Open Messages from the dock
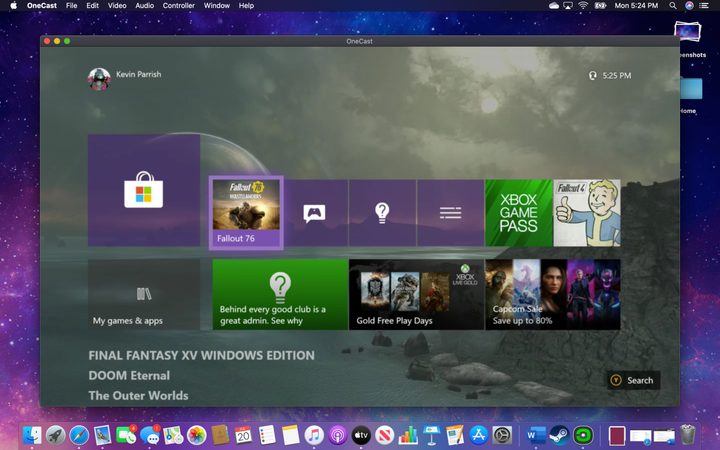This screenshot has height=450, width=720. (x=150, y=434)
